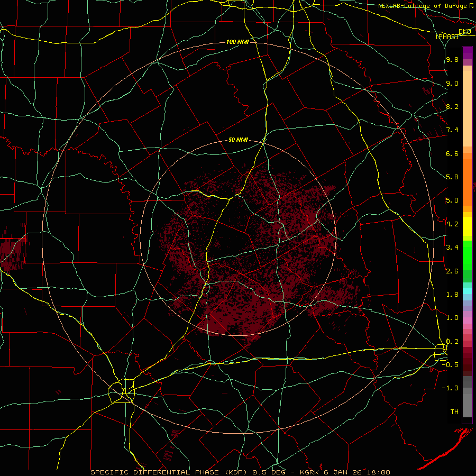Click the 9.0 value on color scale
476x476 pixels.
click(x=452, y=83)
